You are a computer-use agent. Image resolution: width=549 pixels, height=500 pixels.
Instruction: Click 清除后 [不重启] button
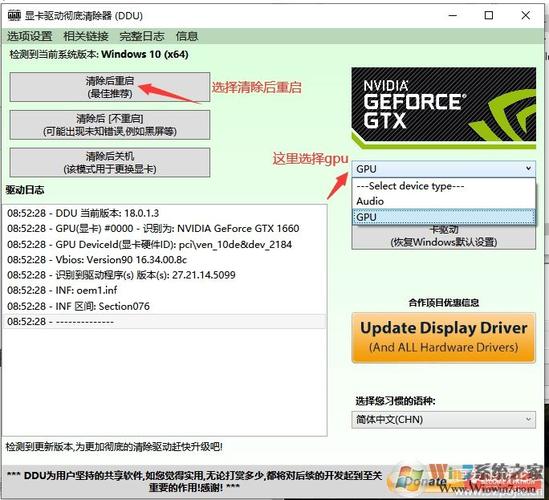coord(110,125)
